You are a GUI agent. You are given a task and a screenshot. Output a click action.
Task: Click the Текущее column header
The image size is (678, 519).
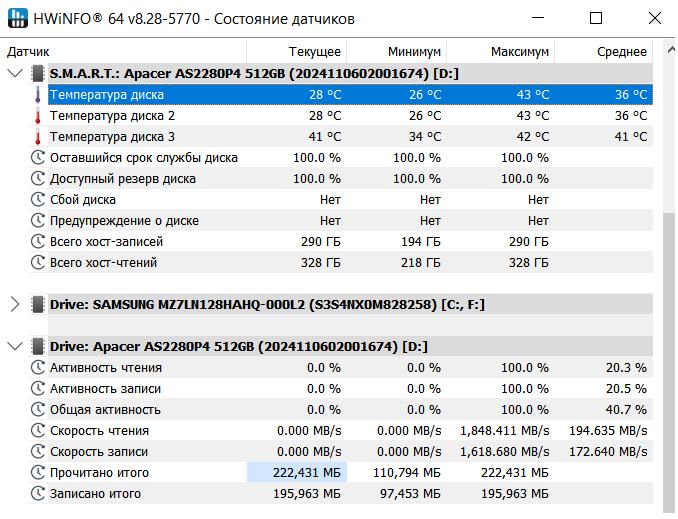(297, 52)
